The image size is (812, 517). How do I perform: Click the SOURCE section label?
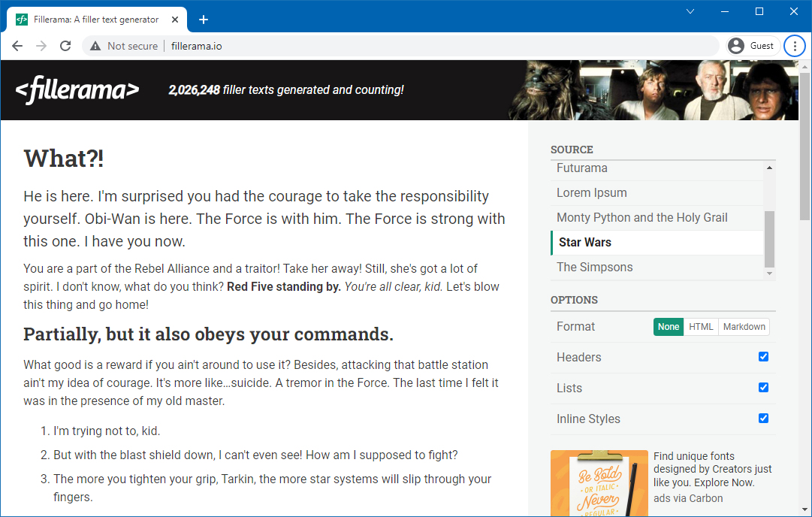[x=572, y=150]
